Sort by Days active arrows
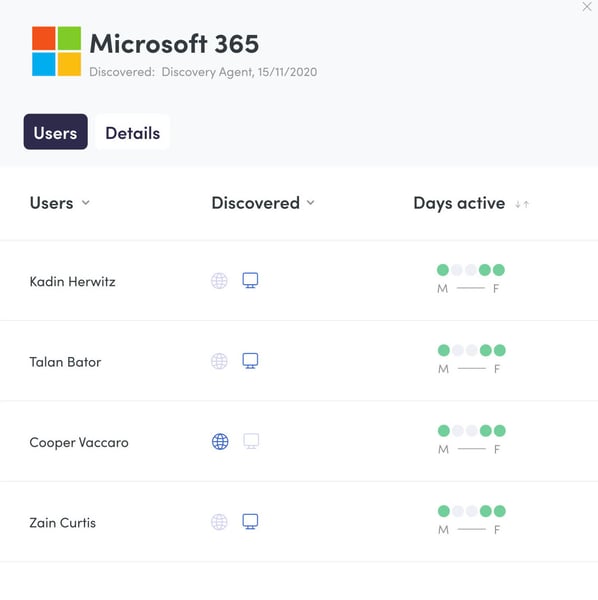 tap(522, 204)
